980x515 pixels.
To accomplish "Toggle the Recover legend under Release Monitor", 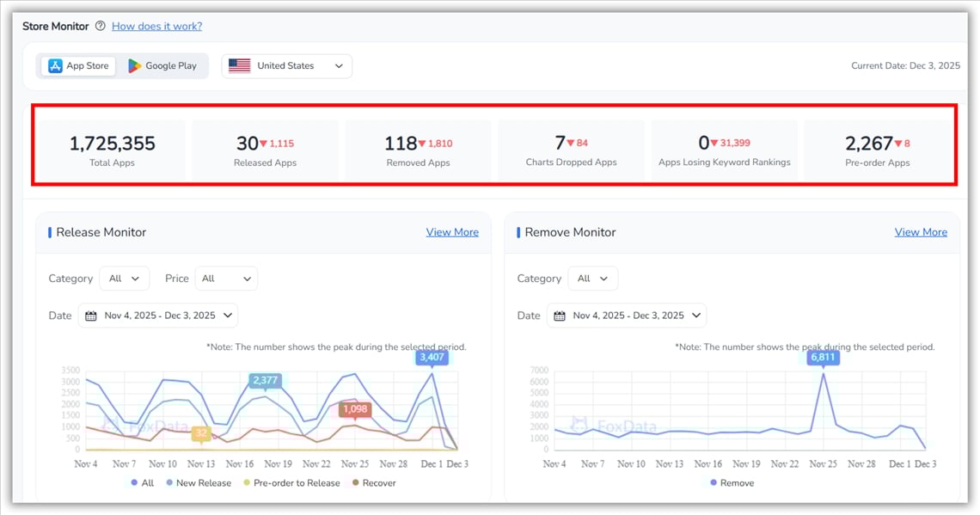I will pos(376,482).
